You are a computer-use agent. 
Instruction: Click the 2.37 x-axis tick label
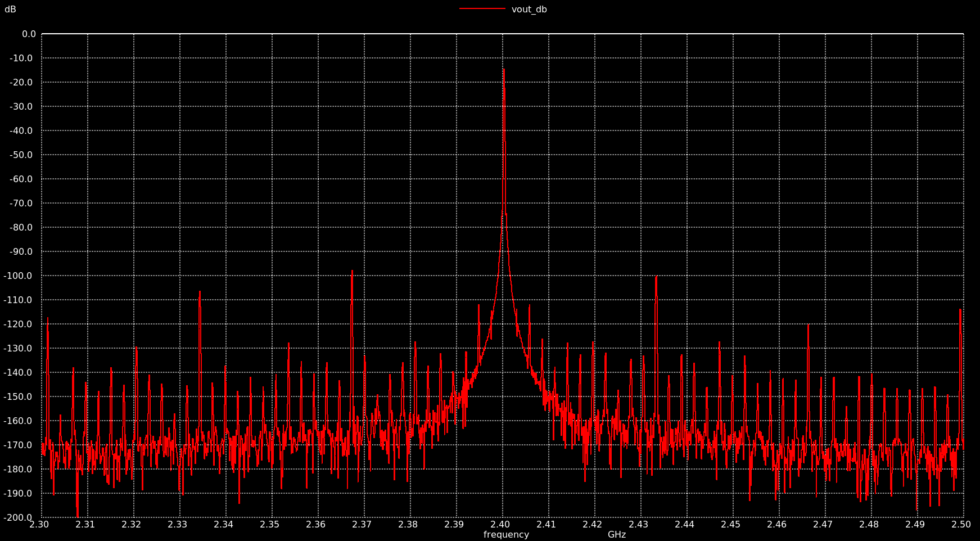point(362,525)
